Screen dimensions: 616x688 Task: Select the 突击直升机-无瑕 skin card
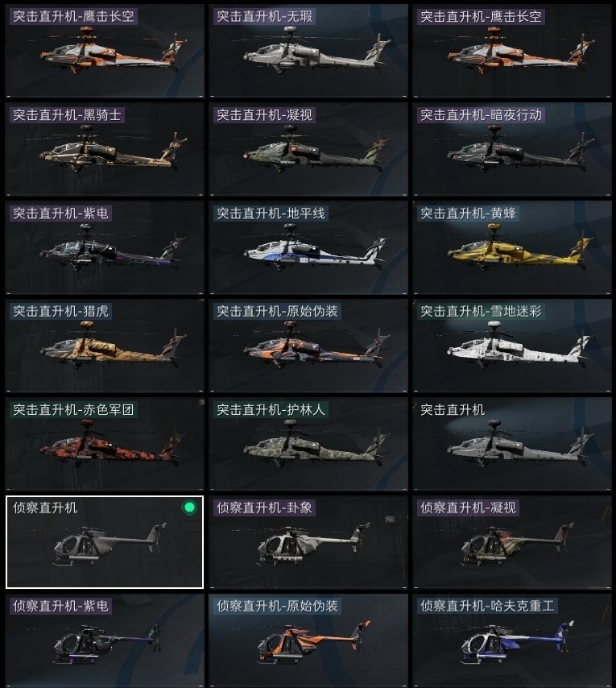point(308,51)
